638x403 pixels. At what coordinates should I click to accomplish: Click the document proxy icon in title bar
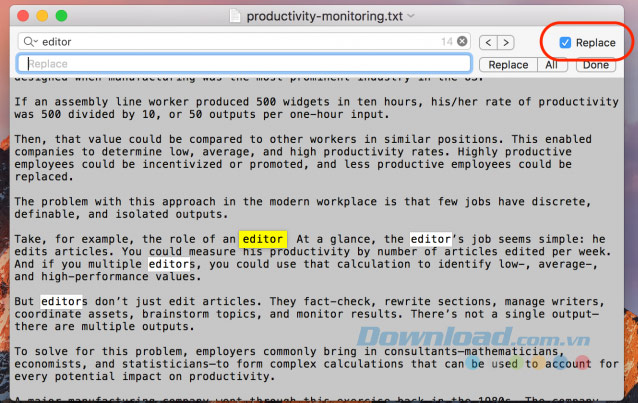point(235,16)
